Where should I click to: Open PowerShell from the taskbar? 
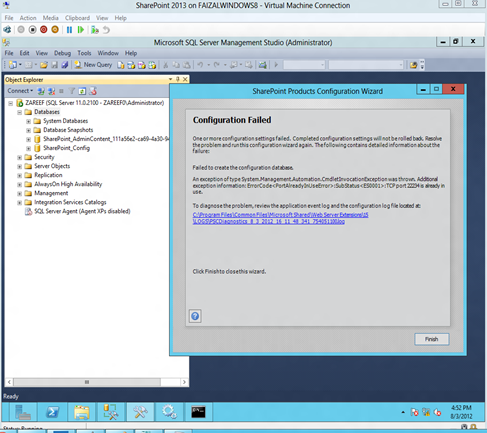click(x=52, y=412)
